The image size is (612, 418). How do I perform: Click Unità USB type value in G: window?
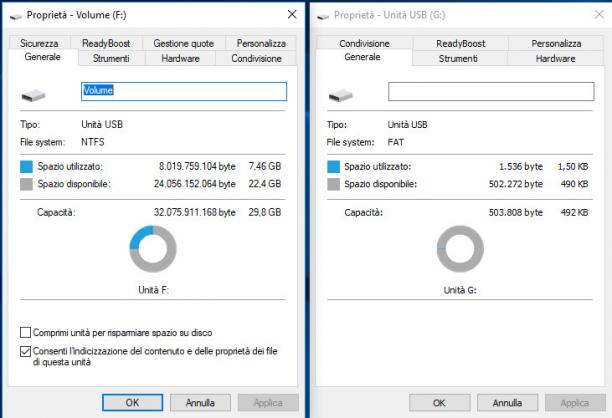[x=407, y=125]
